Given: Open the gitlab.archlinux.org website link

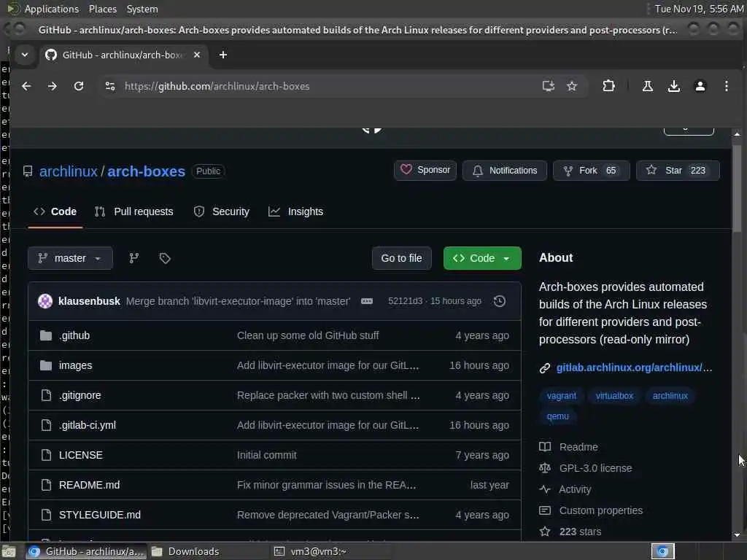Looking at the screenshot, I should point(634,367).
